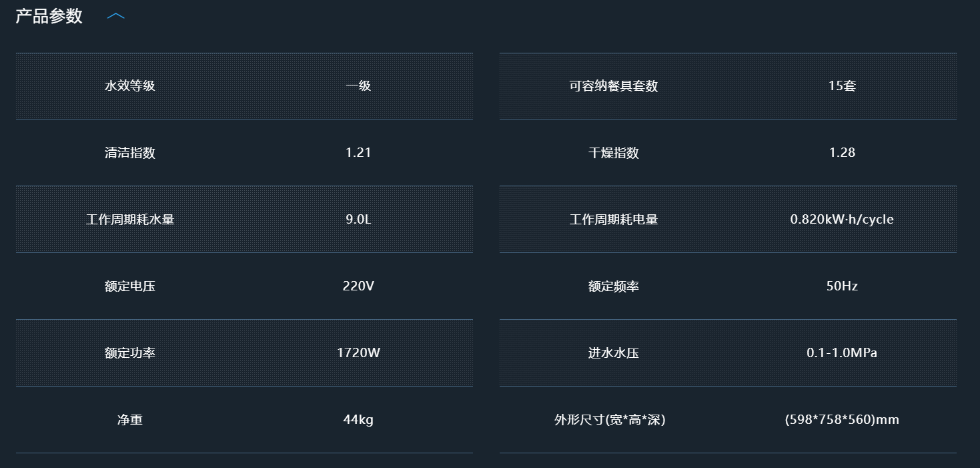
Task: Click the 清洁指数 label
Action: point(130,153)
